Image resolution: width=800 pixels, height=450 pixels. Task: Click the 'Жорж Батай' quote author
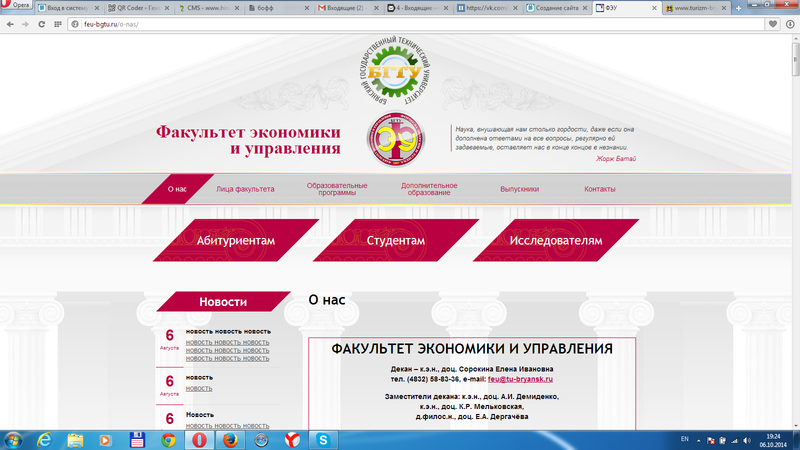pos(616,159)
